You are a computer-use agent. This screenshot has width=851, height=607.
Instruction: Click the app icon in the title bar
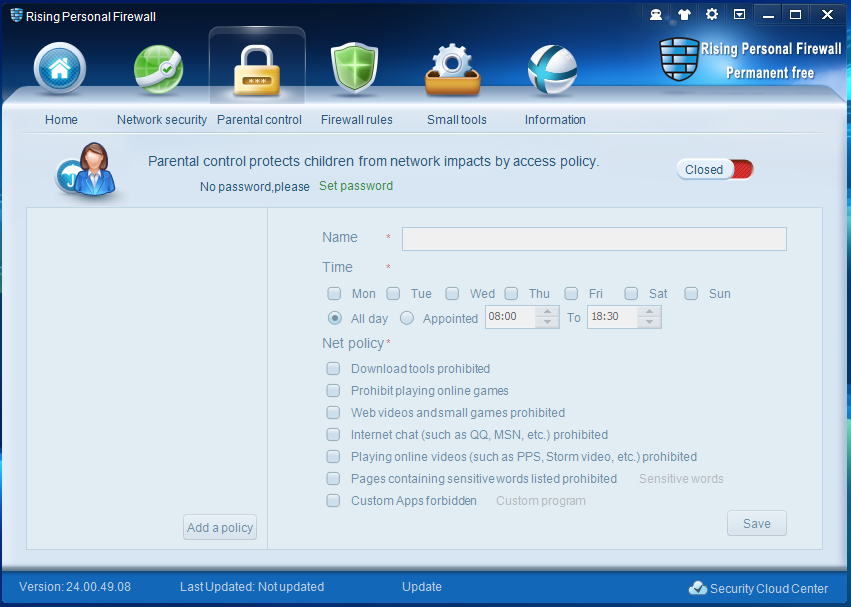point(16,15)
